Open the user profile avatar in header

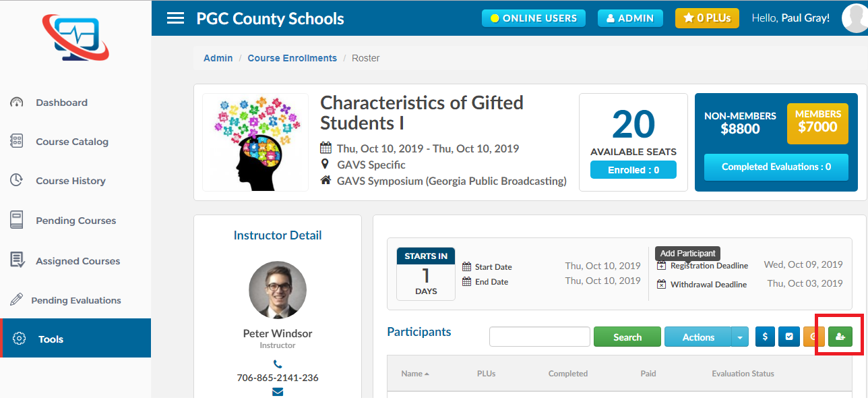pyautogui.click(x=855, y=18)
